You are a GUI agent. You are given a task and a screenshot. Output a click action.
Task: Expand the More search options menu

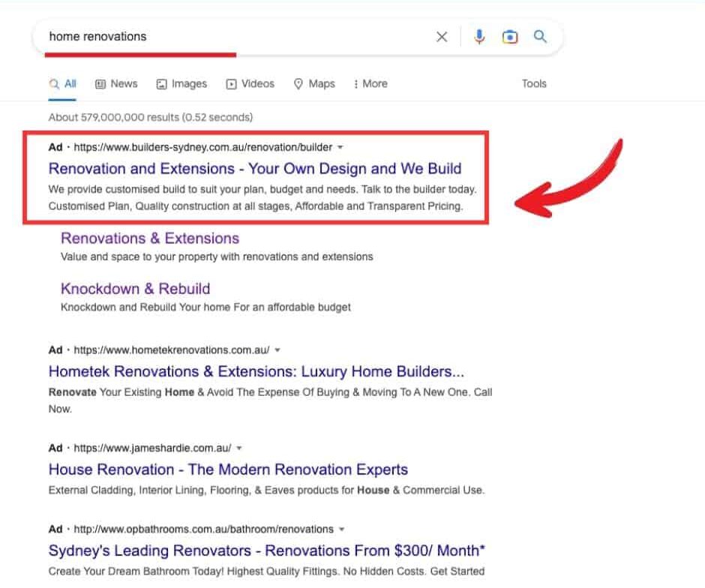370,84
